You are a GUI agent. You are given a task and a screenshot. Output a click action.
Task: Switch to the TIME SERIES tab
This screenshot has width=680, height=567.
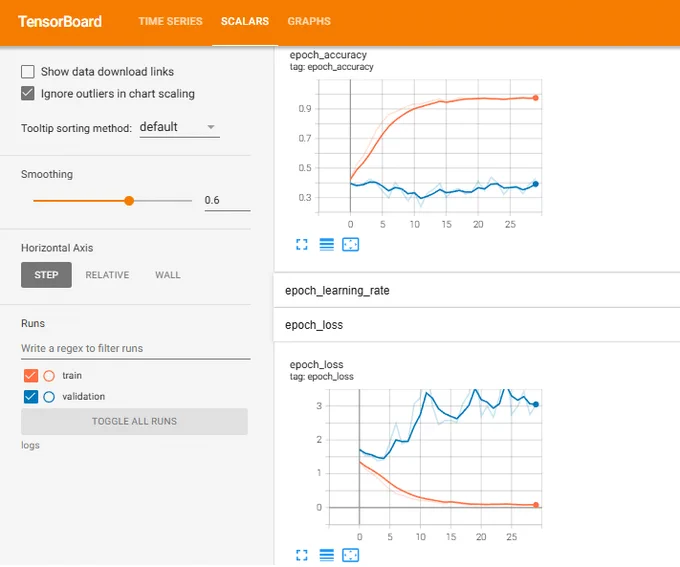coord(170,21)
